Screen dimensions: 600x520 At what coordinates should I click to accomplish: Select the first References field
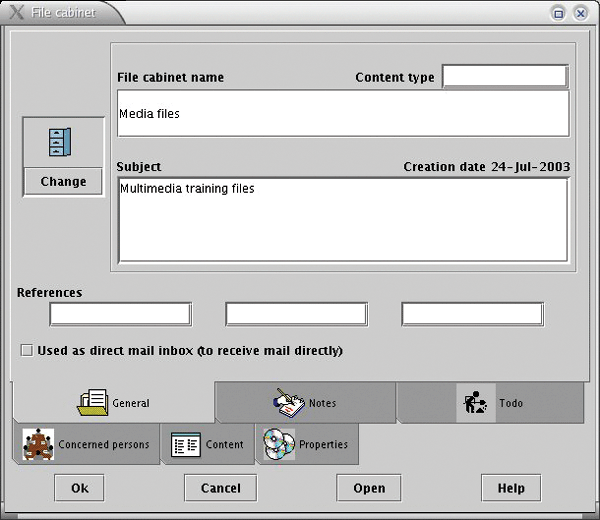(x=121, y=315)
